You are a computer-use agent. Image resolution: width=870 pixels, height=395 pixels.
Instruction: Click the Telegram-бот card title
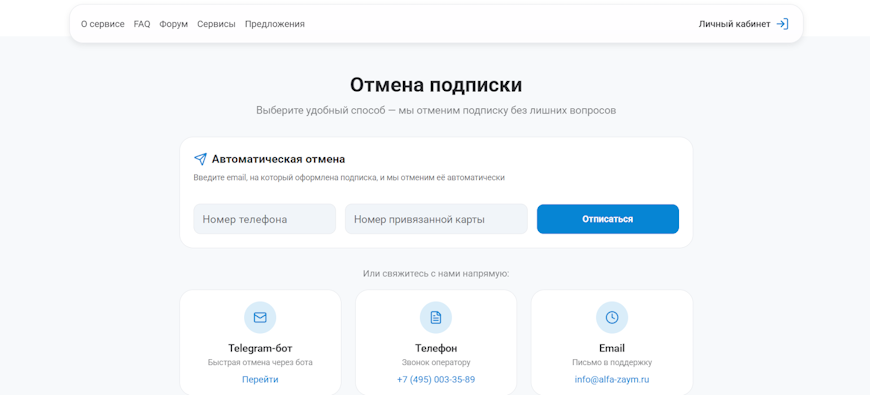(260, 348)
